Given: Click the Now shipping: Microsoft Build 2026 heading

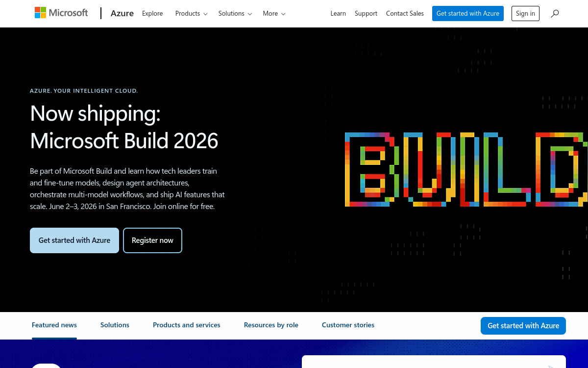Looking at the screenshot, I should point(124,127).
